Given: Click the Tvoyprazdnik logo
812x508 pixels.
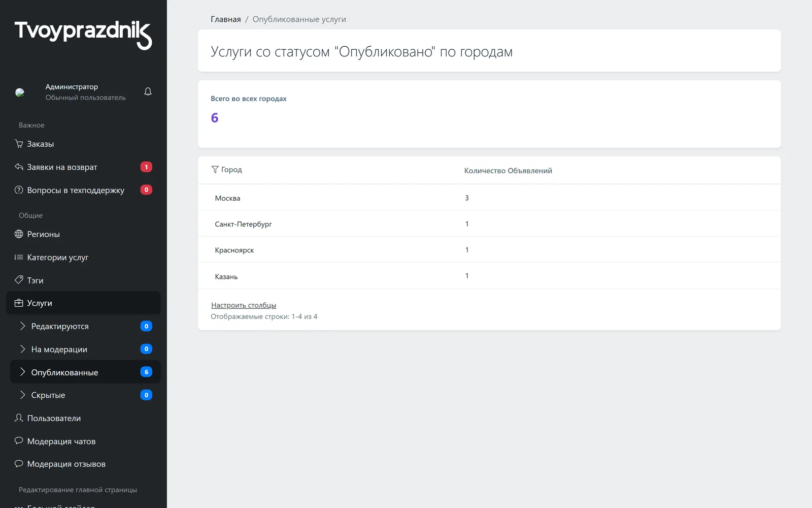Looking at the screenshot, I should tap(83, 35).
